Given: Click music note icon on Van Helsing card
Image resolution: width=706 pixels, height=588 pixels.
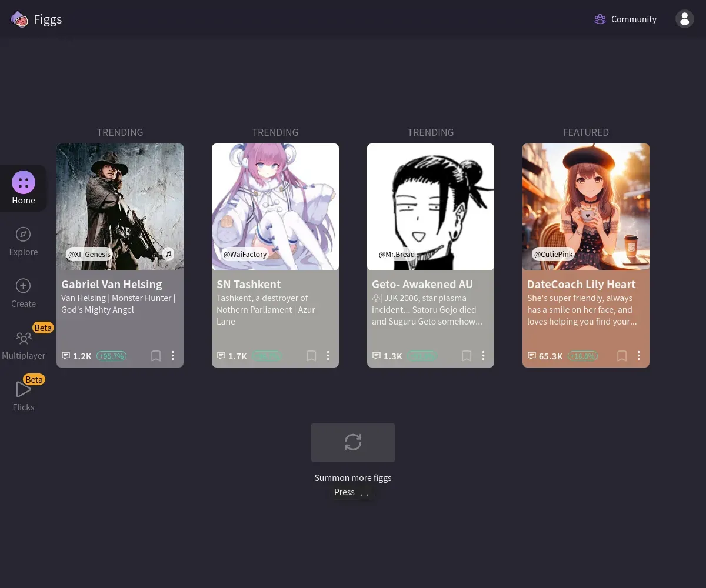Looking at the screenshot, I should pos(168,254).
